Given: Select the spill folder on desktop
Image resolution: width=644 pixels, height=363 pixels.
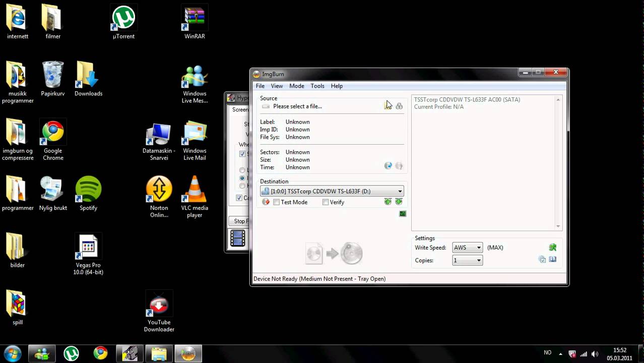Looking at the screenshot, I should click(18, 308).
